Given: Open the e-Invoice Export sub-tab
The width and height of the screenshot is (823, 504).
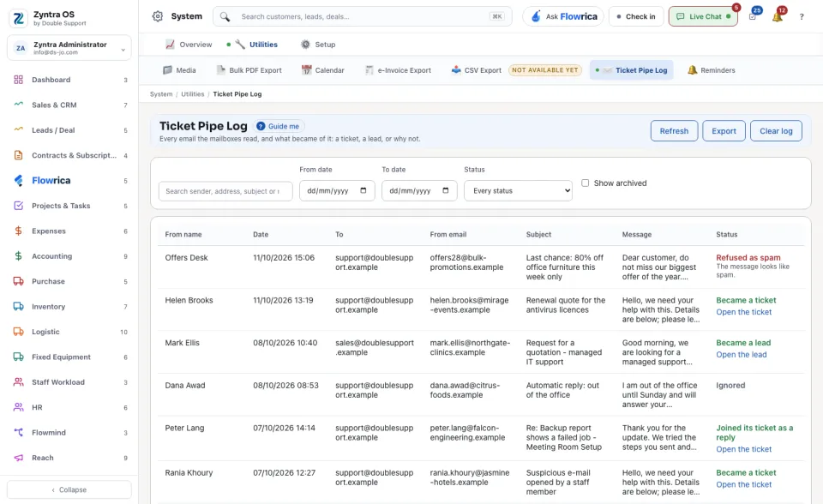Looking at the screenshot, I should (x=399, y=70).
